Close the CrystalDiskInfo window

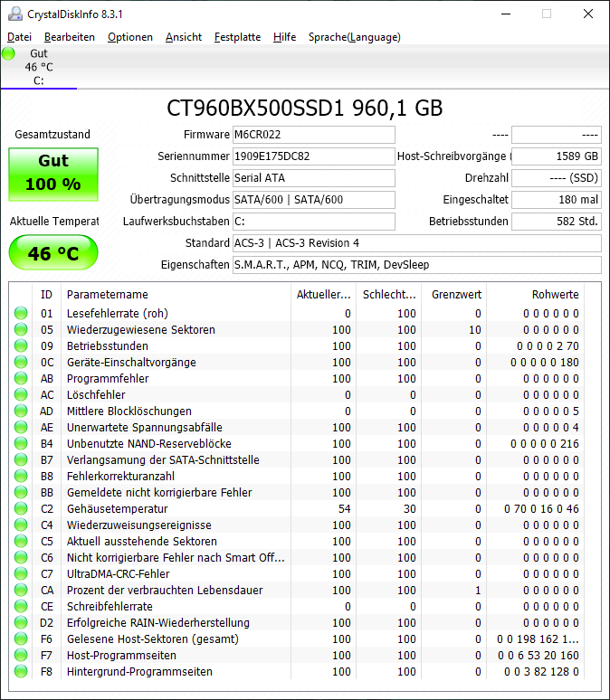(x=588, y=14)
